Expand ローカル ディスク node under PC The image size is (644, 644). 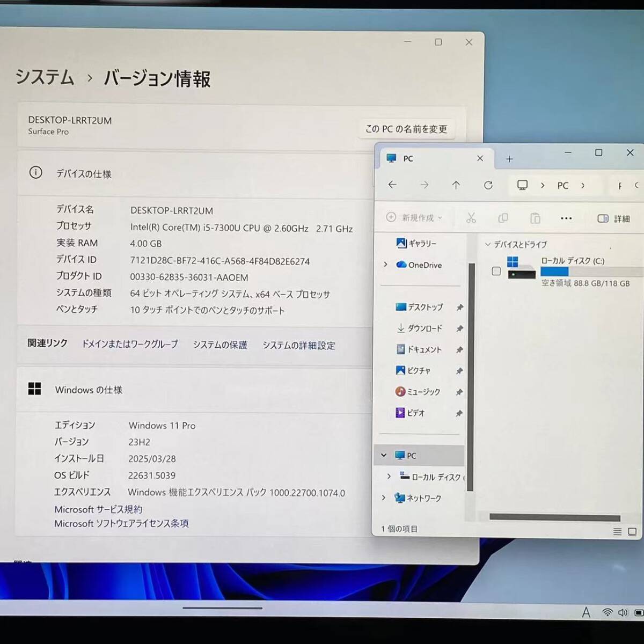coord(389,476)
